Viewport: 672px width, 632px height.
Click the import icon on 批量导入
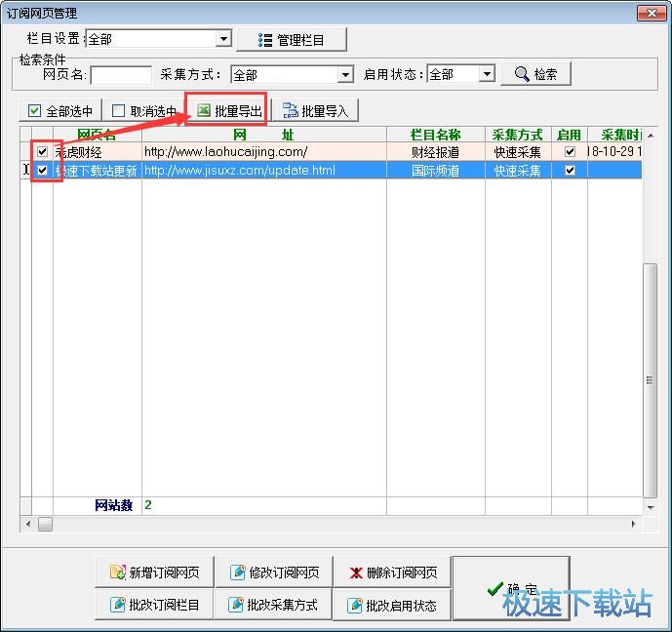pos(290,110)
